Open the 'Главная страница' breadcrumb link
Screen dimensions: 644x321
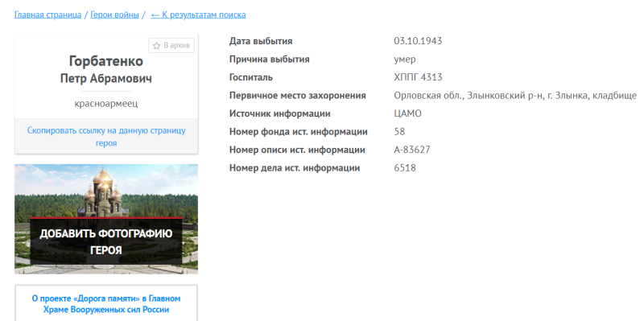[x=47, y=14]
